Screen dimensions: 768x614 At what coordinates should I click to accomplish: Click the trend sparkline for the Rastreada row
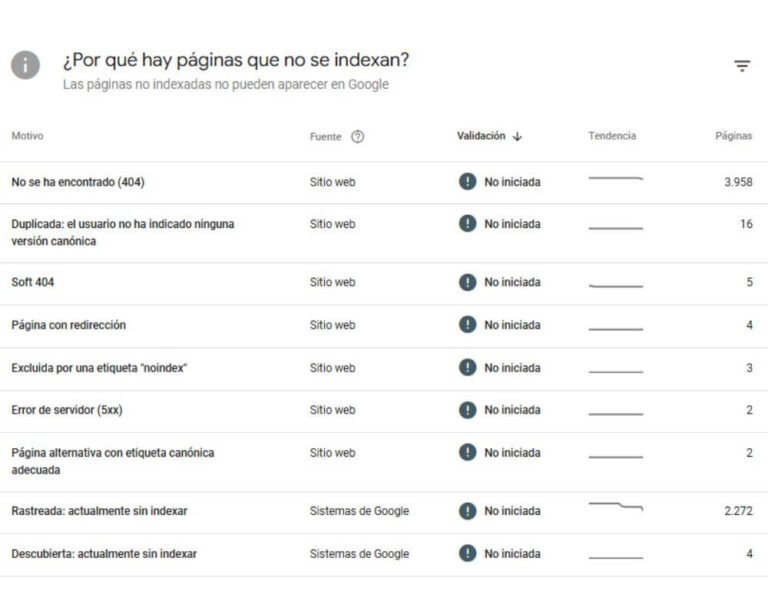pyautogui.click(x=615, y=508)
